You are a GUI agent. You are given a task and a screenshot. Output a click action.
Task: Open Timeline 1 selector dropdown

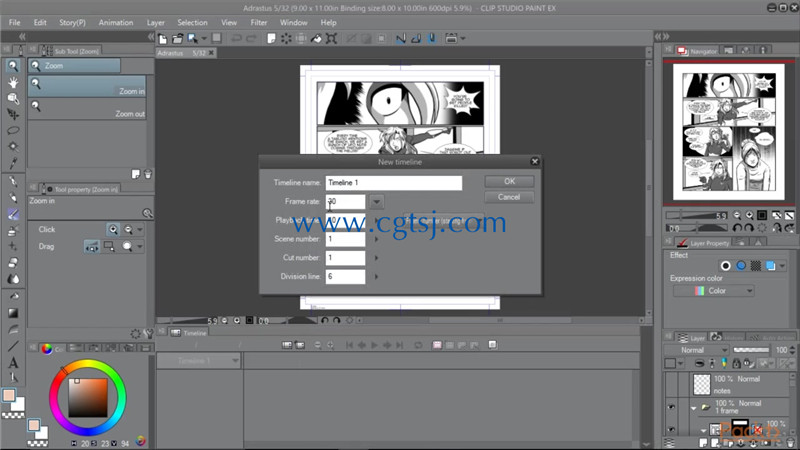coord(199,361)
